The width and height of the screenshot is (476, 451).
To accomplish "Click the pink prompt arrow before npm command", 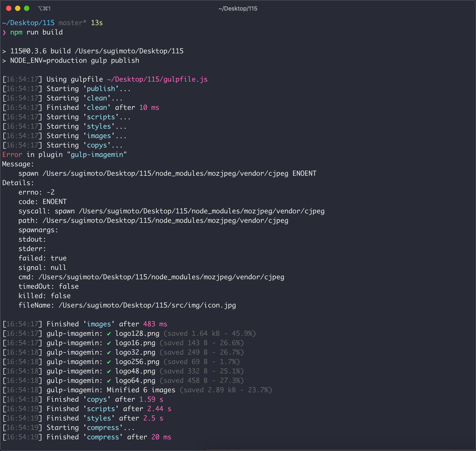I will 4,33.
